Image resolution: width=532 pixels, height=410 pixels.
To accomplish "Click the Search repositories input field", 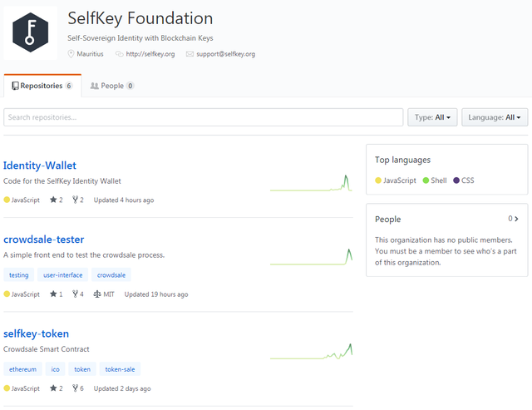I will pos(203,117).
